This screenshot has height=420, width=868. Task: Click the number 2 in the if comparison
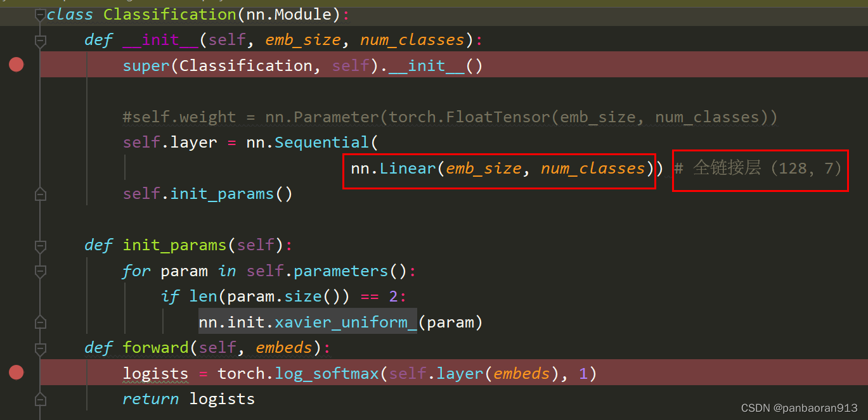coord(393,296)
